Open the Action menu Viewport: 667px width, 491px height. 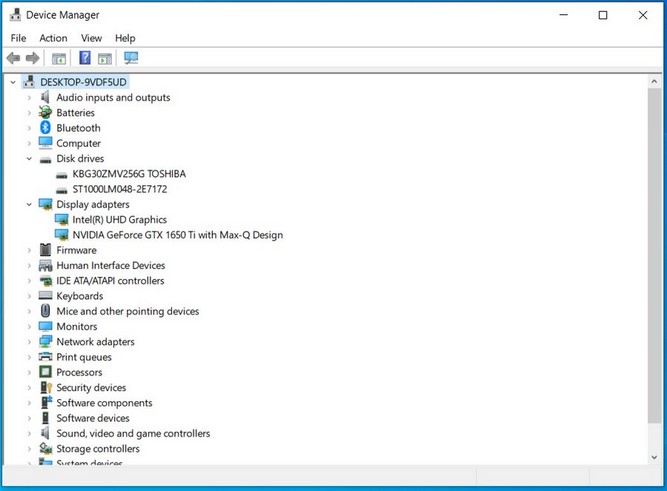[53, 38]
